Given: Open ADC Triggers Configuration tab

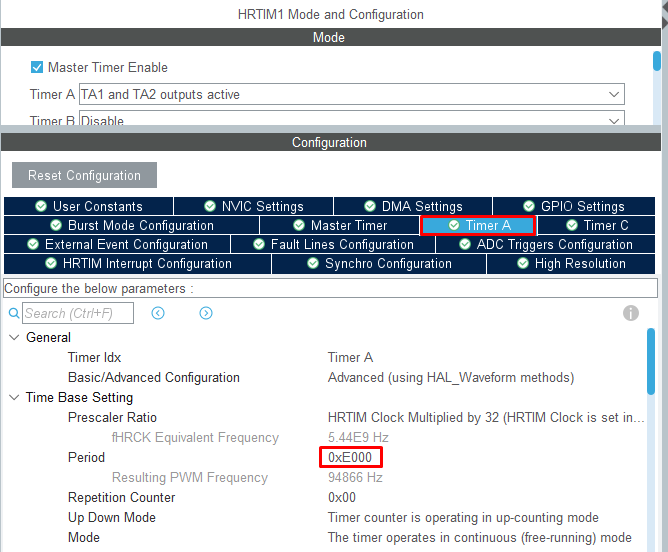Looking at the screenshot, I should (x=546, y=244).
